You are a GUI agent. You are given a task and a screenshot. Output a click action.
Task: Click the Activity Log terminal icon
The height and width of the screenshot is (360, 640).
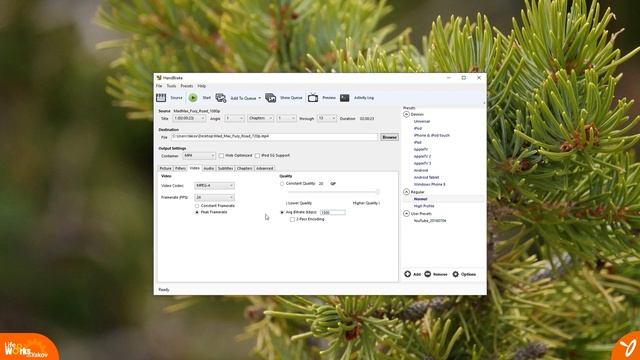click(x=344, y=98)
